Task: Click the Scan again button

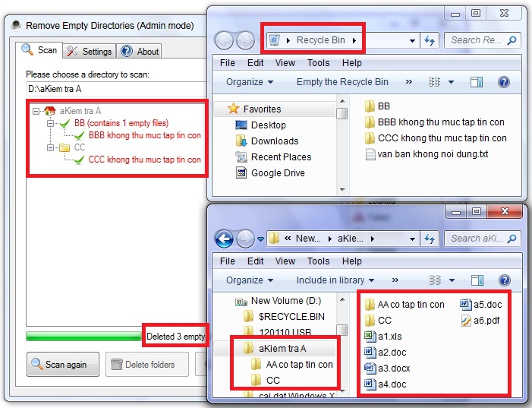Action: tap(63, 364)
